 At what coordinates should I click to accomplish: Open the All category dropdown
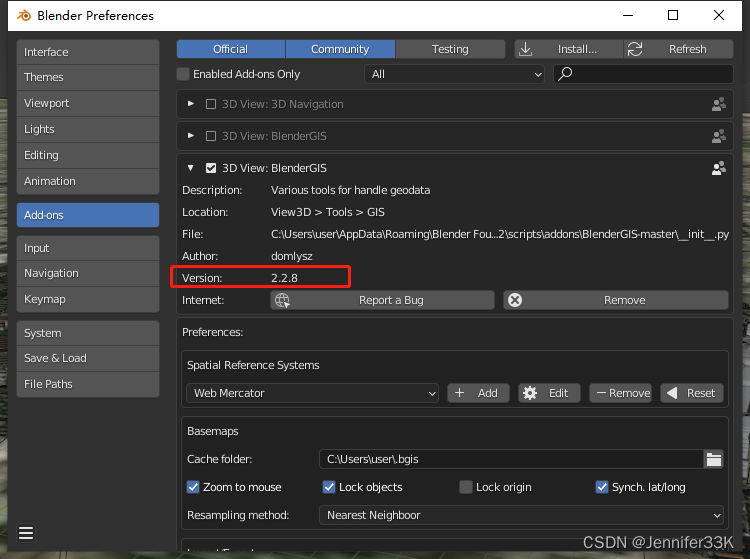click(x=454, y=74)
